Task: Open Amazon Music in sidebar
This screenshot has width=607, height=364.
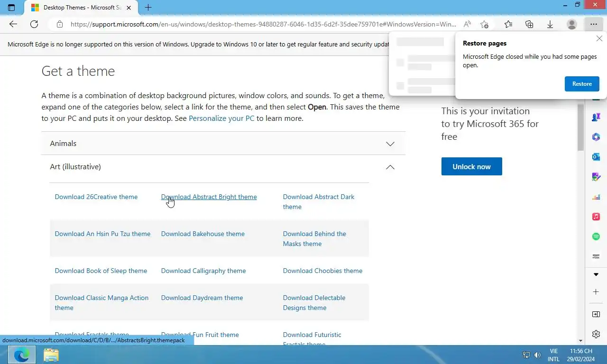Action: point(596,256)
